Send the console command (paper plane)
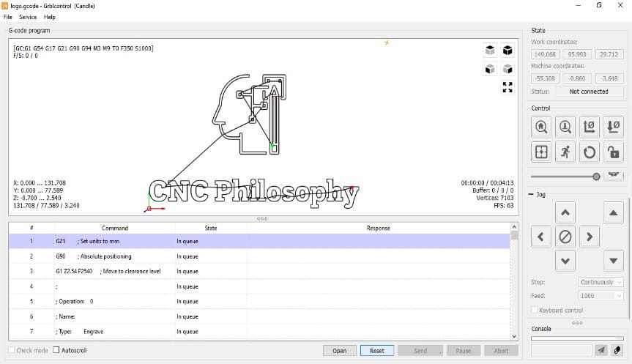 click(601, 350)
